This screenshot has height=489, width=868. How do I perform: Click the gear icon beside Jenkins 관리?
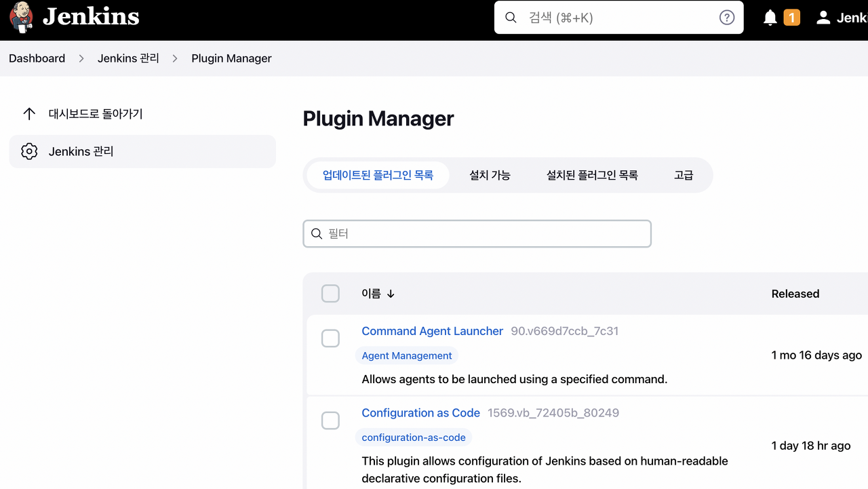29,151
